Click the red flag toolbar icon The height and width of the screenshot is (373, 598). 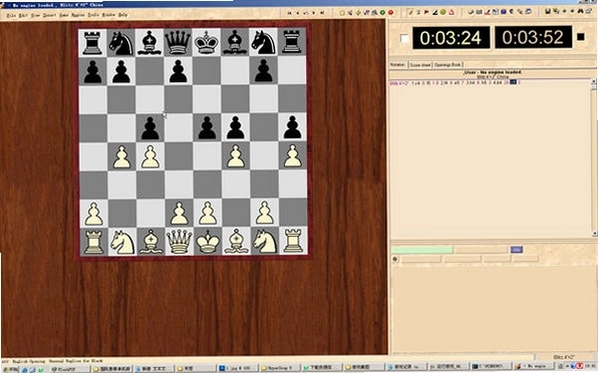426,12
